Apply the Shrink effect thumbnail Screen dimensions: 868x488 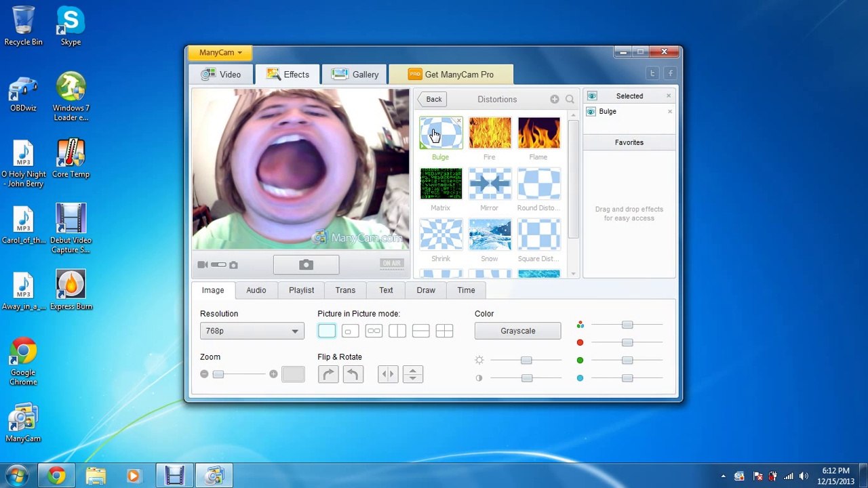point(441,235)
